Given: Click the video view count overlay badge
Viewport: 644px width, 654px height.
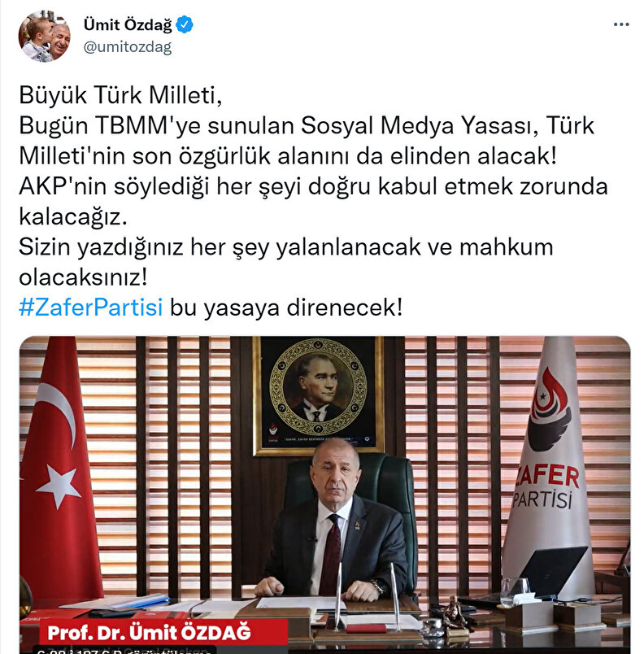Looking at the screenshot, I should (125, 650).
